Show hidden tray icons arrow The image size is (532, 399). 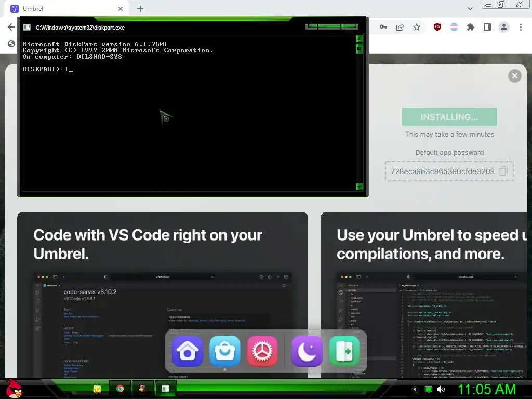click(415, 390)
